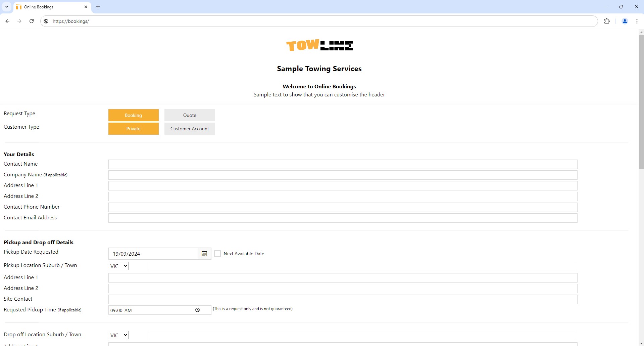Click the vertical page scrollbar thumb

pyautogui.click(x=641, y=101)
